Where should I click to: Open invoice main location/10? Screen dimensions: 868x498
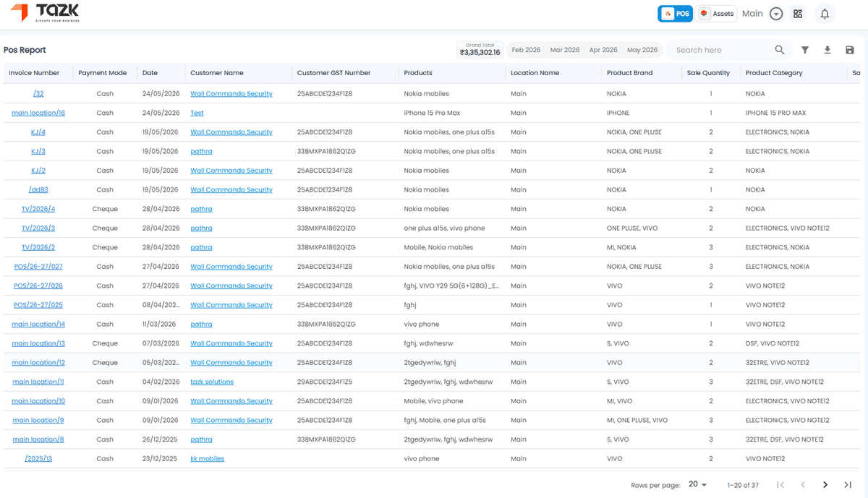coord(38,401)
